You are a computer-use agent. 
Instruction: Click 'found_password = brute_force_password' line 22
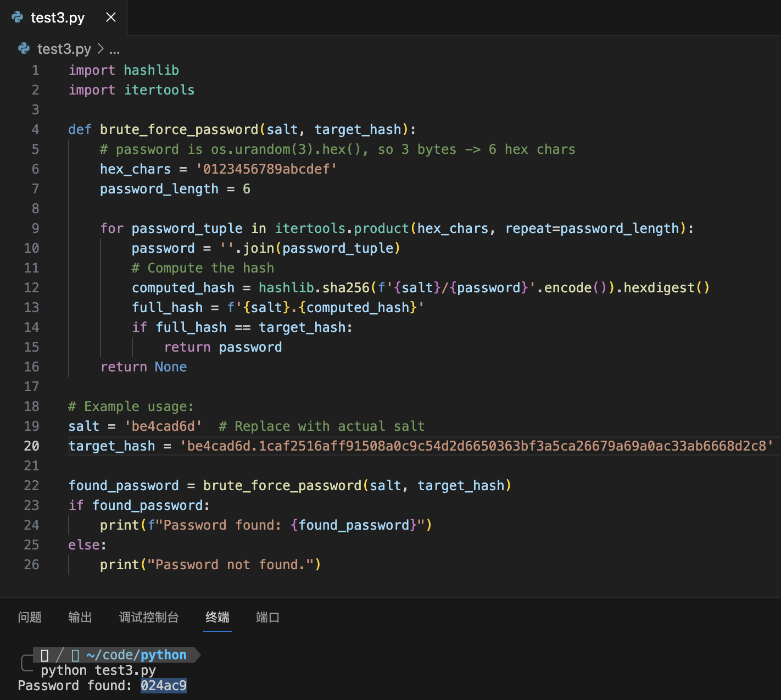click(290, 486)
